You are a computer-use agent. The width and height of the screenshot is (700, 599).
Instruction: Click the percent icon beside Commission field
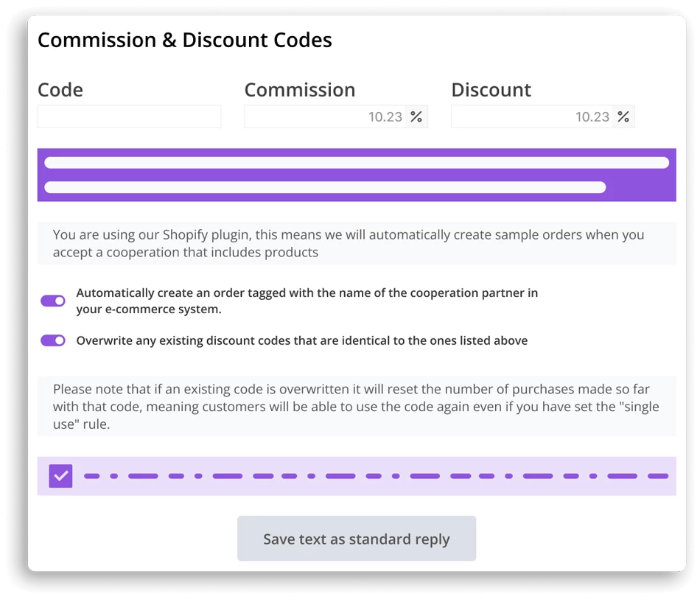coord(416,116)
